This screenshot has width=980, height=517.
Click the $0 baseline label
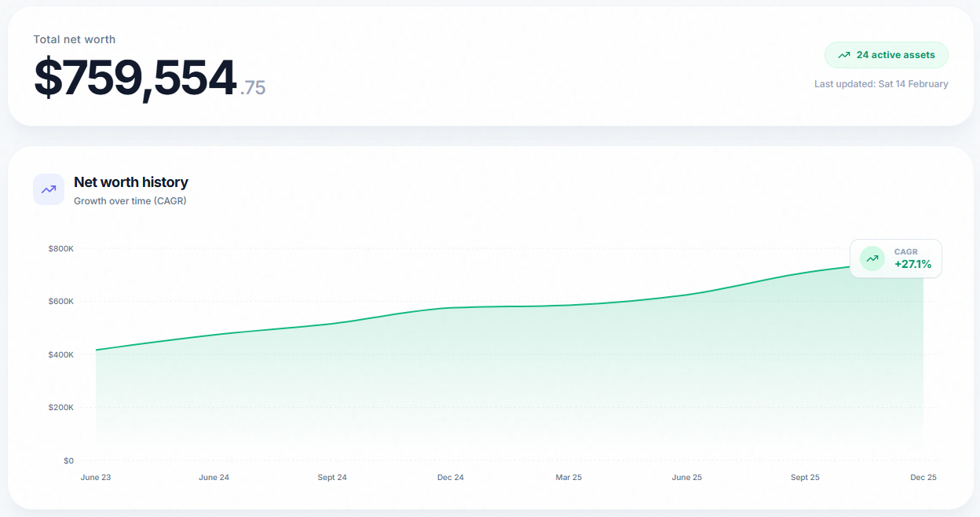[x=68, y=460]
